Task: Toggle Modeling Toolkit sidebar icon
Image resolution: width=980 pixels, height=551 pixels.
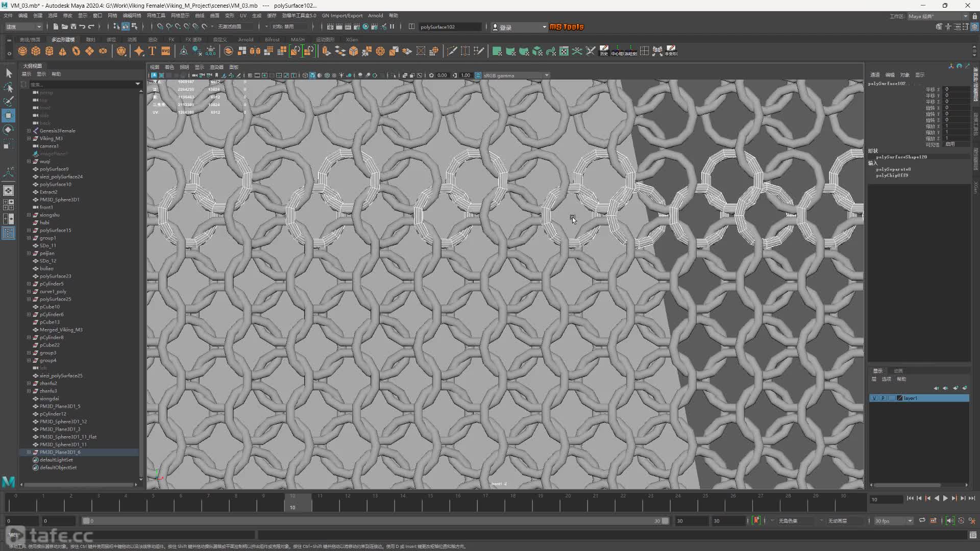Action: pyautogui.click(x=939, y=27)
